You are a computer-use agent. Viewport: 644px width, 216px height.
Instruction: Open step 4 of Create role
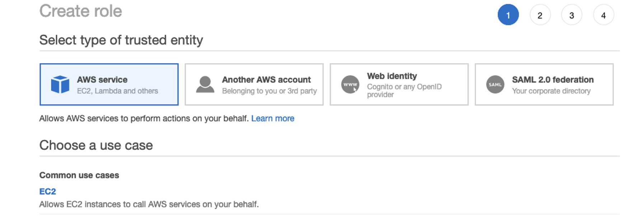(603, 15)
